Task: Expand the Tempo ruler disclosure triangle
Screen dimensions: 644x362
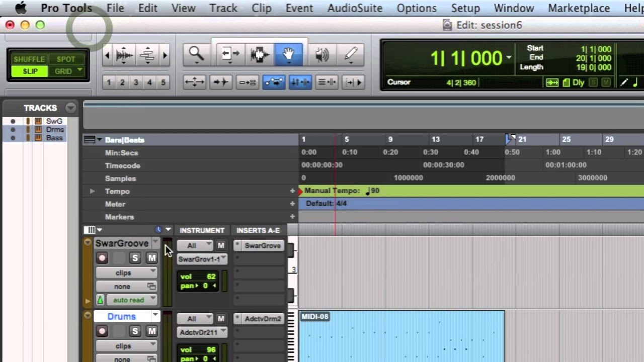Action: [x=92, y=191]
